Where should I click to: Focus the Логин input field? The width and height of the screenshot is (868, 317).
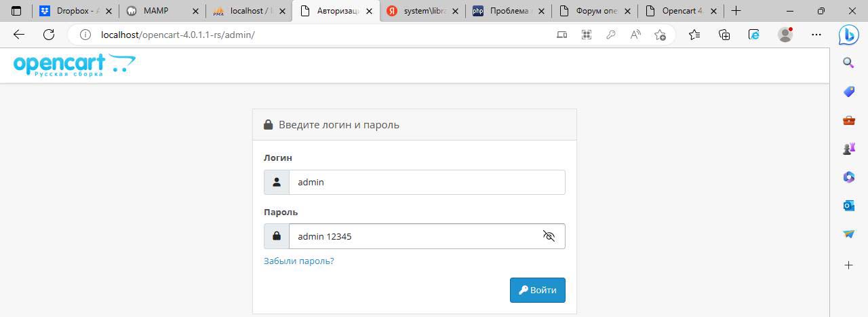(427, 182)
